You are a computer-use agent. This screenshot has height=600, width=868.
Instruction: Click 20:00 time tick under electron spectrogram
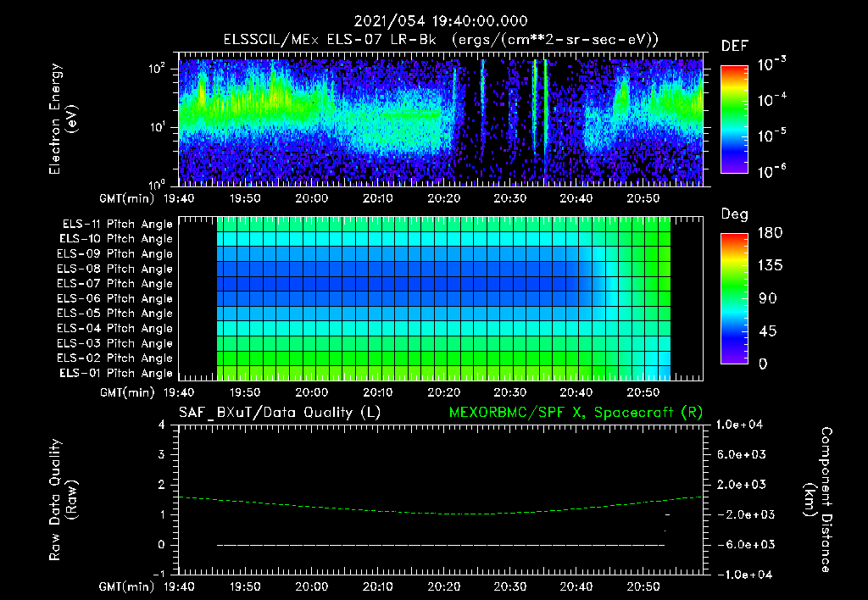(x=311, y=198)
